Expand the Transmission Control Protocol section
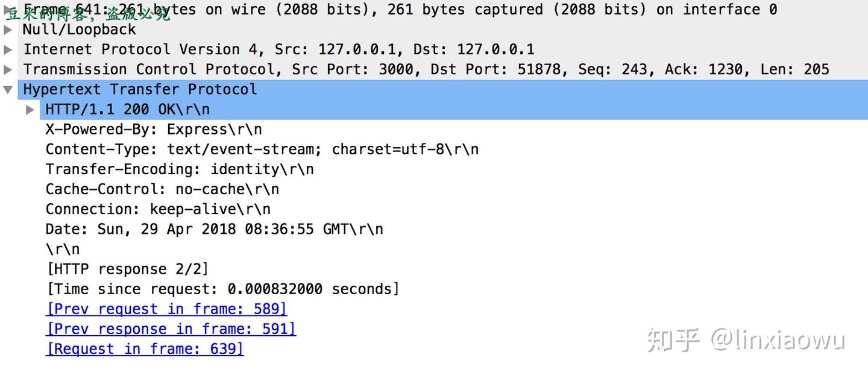 [x=8, y=69]
